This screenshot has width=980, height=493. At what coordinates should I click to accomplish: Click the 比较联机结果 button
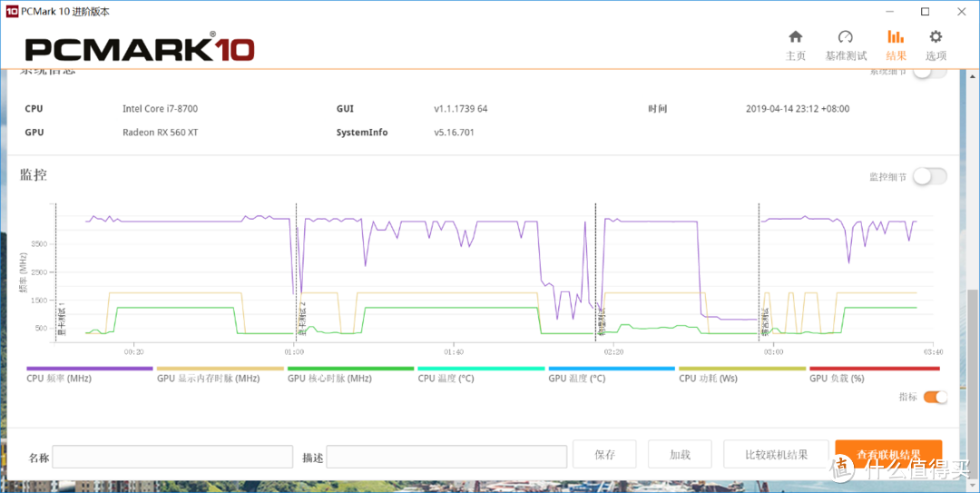pos(776,455)
